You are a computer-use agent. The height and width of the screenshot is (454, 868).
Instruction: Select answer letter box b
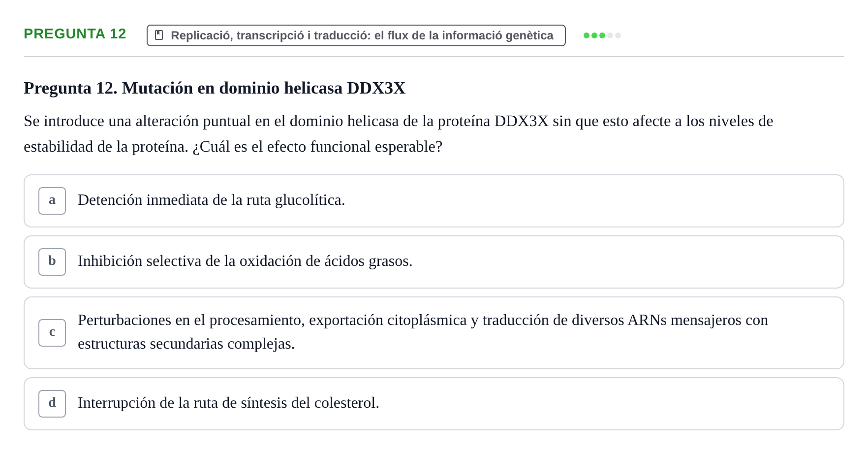click(x=52, y=262)
